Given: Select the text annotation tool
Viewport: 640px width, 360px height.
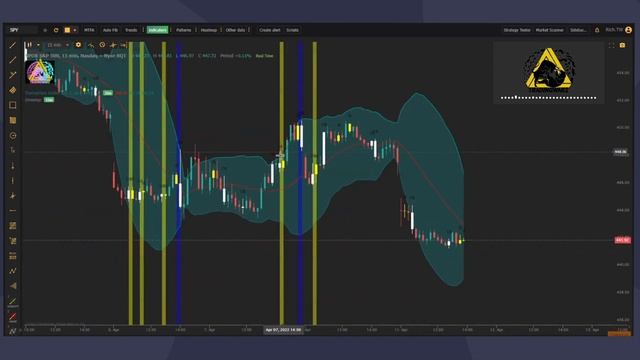Looking at the screenshot, I should click(13, 151).
